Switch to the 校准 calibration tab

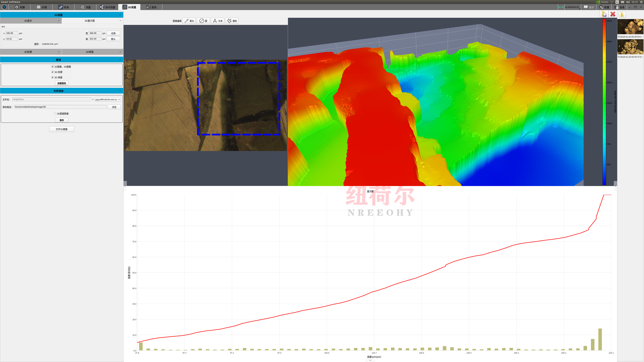point(64,7)
